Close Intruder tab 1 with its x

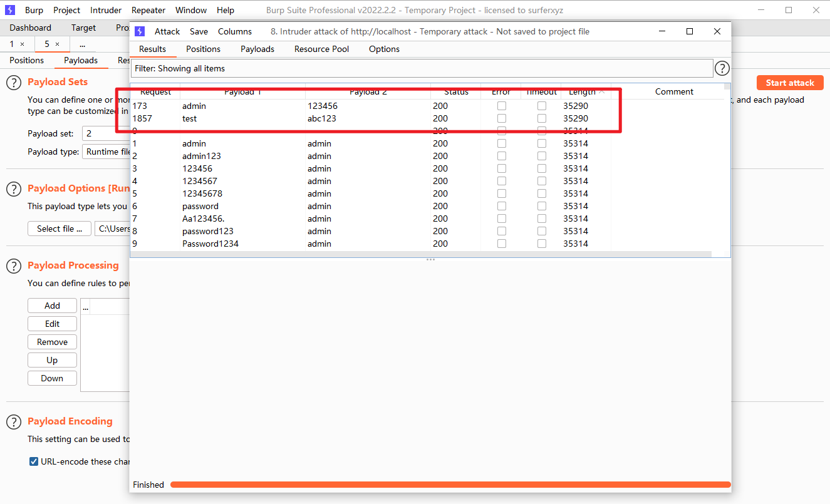[23, 44]
